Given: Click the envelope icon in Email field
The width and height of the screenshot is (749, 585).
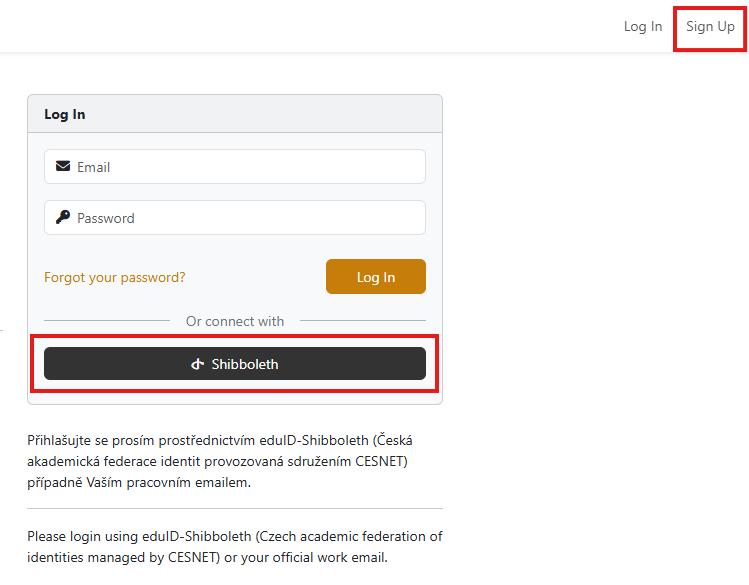Looking at the screenshot, I should point(63,166).
